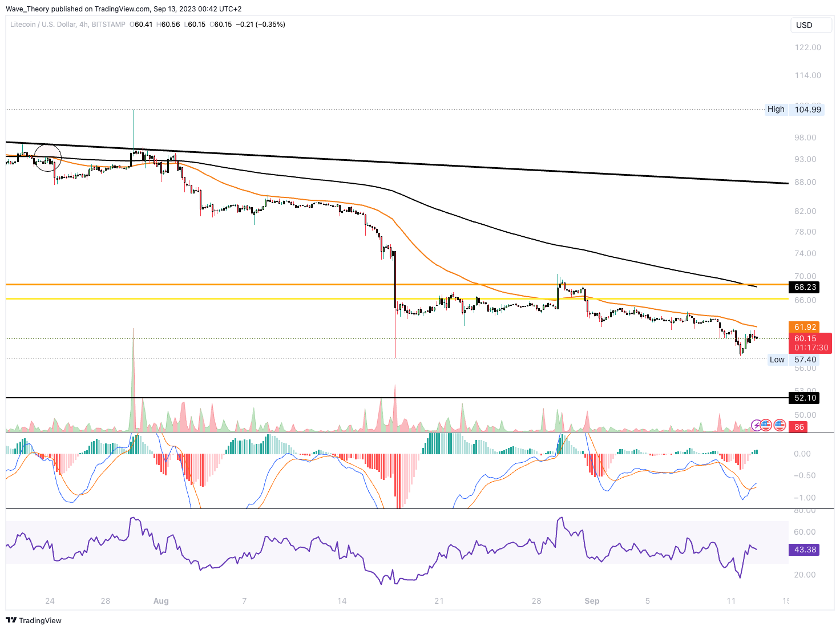This screenshot has height=630, width=840.
Task: Click the red 60.15 countdown price label
Action: [810, 343]
